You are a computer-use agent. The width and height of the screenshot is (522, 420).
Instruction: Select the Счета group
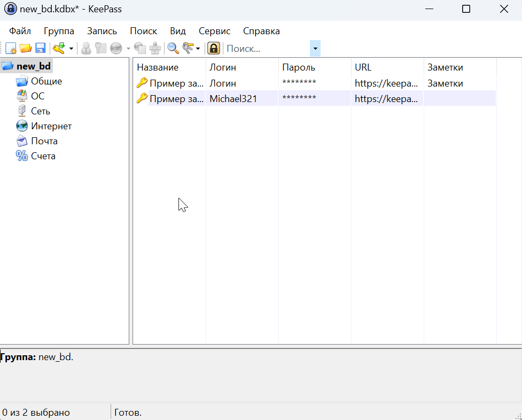pyautogui.click(x=43, y=156)
